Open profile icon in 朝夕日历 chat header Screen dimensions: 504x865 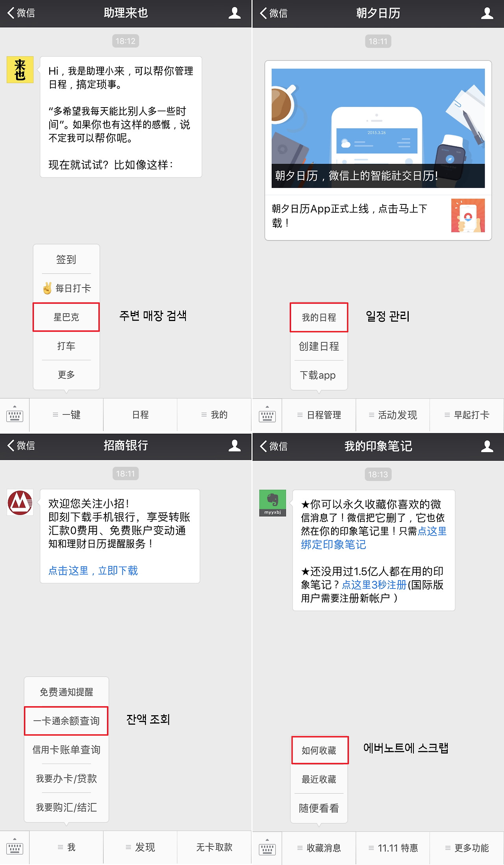pyautogui.click(x=487, y=13)
